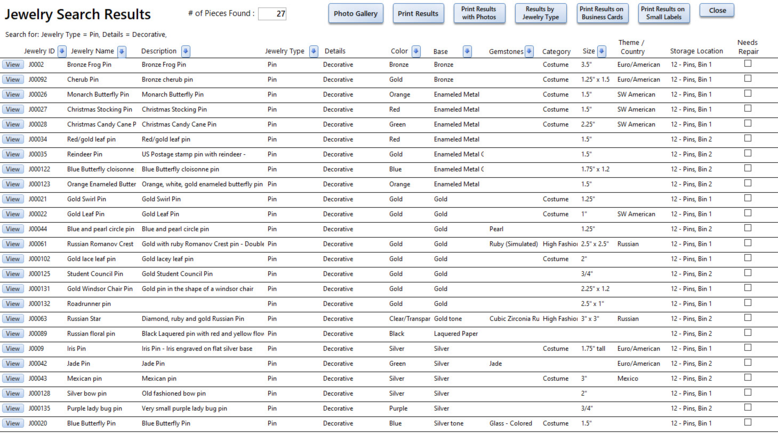Click the '1.75" tall' size cell
Screen dimensions: 778x433
(593, 349)
